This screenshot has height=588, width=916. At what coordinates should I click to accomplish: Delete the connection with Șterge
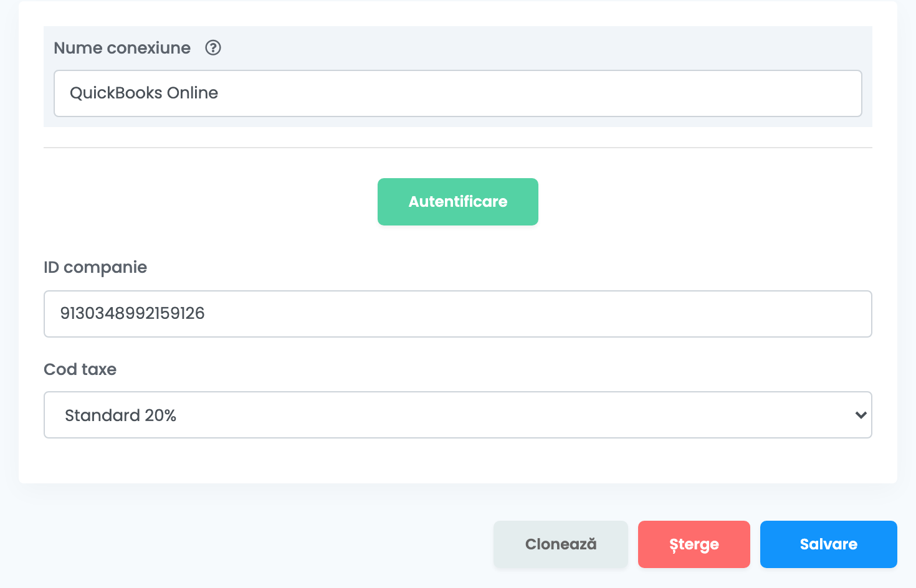(x=694, y=544)
